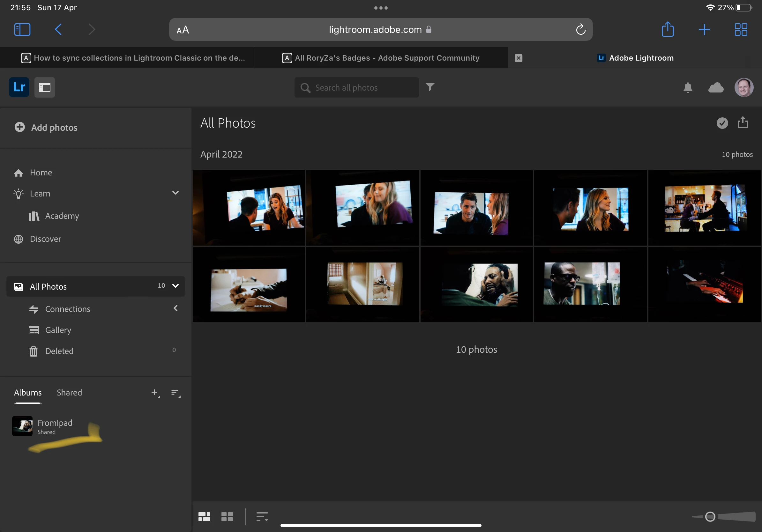Open the Discover link
This screenshot has width=762, height=532.
coord(45,239)
